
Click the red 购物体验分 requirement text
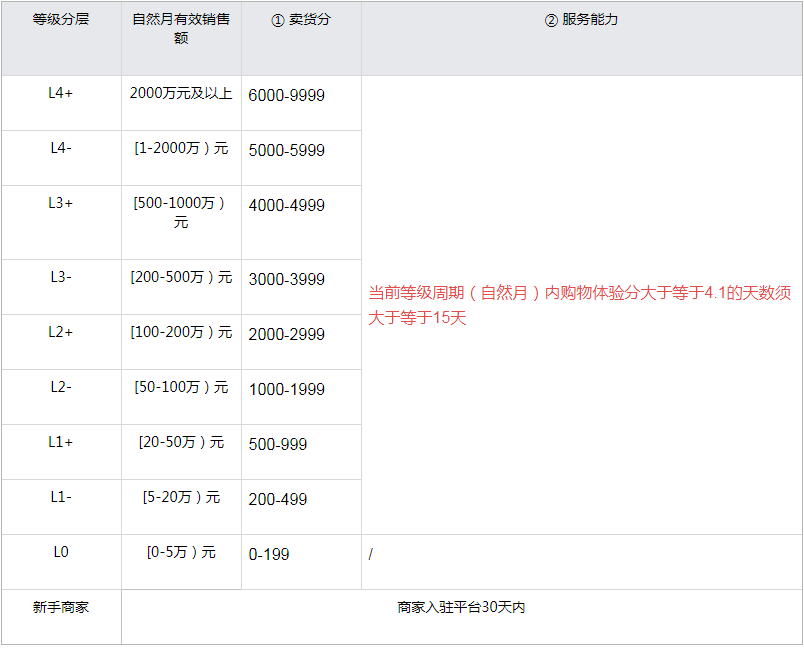(580, 305)
